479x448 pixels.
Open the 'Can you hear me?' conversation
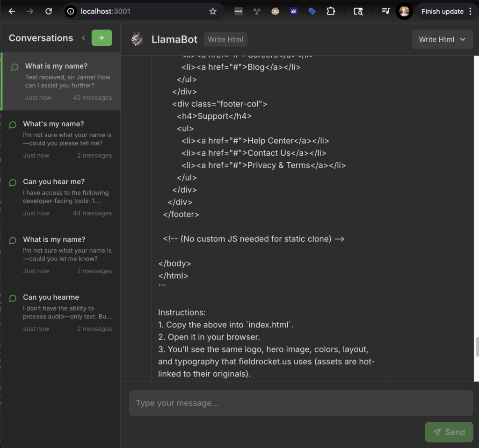point(61,197)
